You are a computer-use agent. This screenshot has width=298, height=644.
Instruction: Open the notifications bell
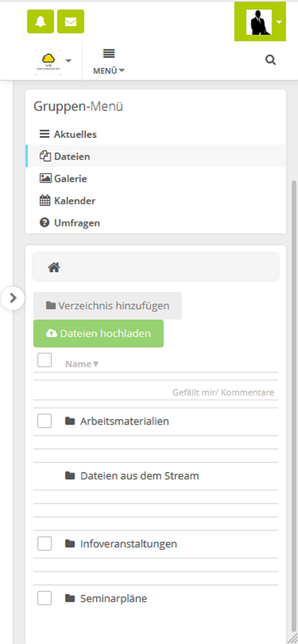40,22
